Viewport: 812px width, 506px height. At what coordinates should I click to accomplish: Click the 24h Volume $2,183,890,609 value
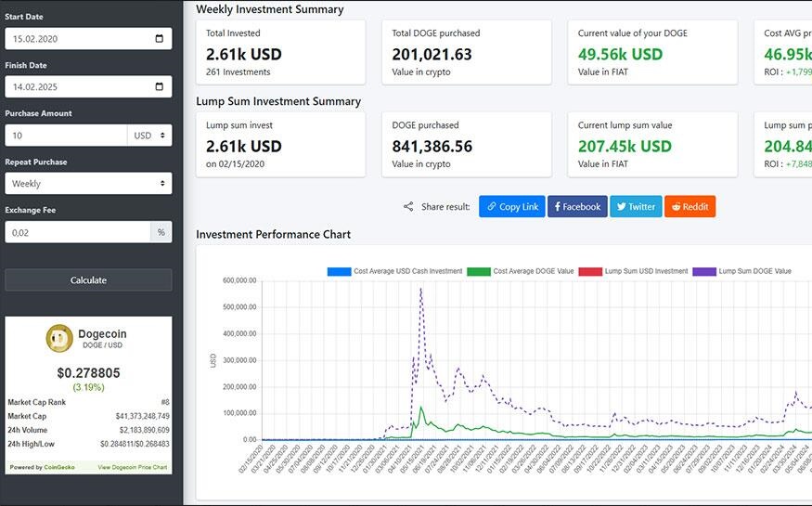(144, 430)
